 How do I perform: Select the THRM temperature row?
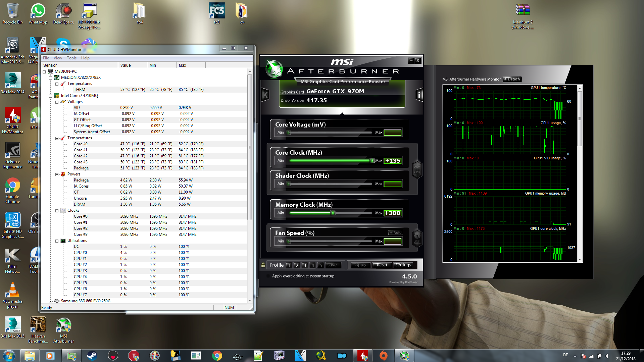144,90
